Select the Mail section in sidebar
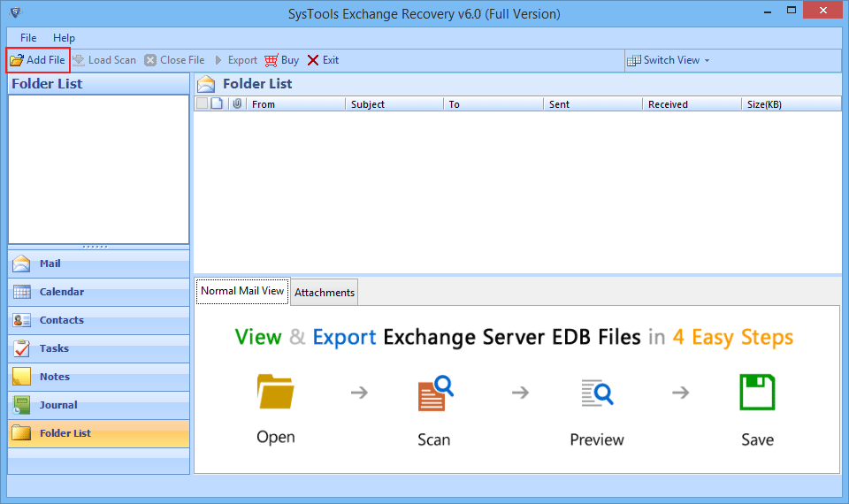The width and height of the screenshot is (849, 504). tap(98, 263)
